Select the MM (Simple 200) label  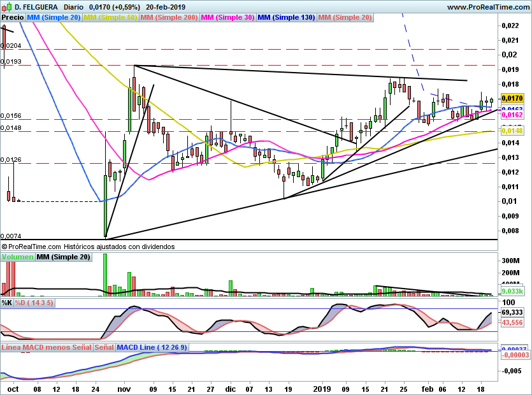[169, 17]
